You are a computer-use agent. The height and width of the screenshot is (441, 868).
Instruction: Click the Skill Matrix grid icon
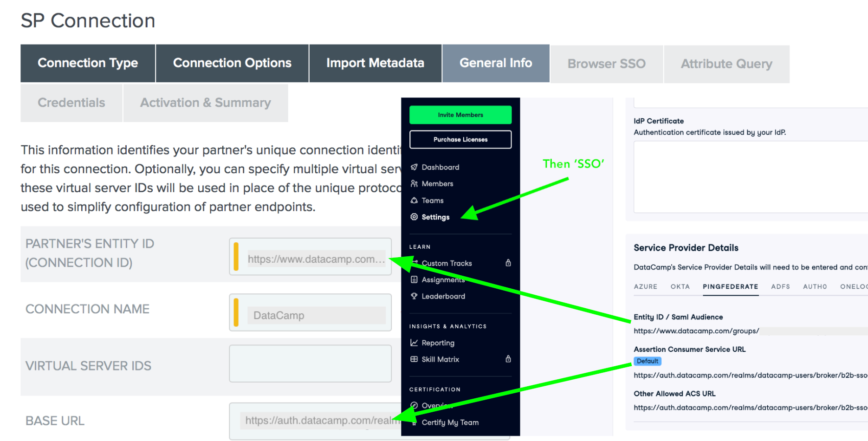(414, 359)
